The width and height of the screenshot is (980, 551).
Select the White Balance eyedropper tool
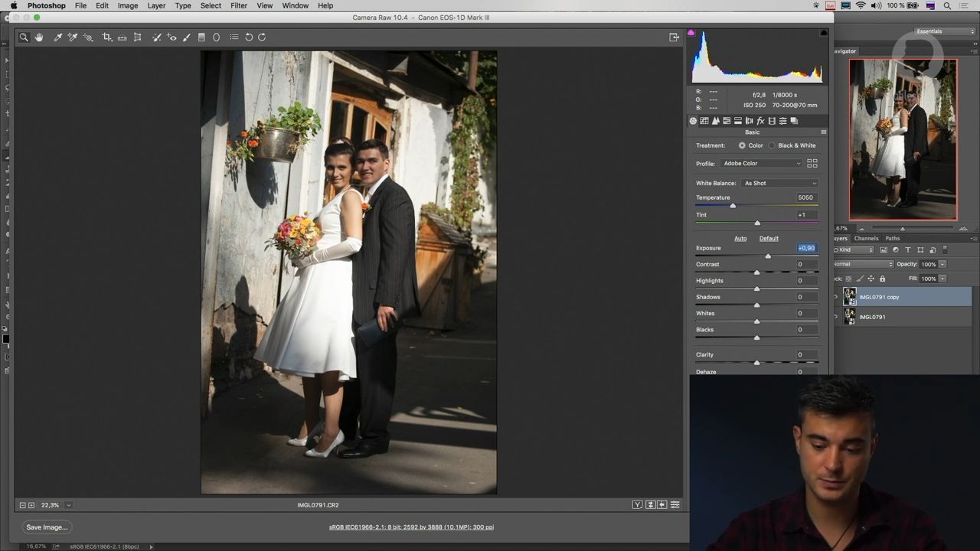point(58,37)
